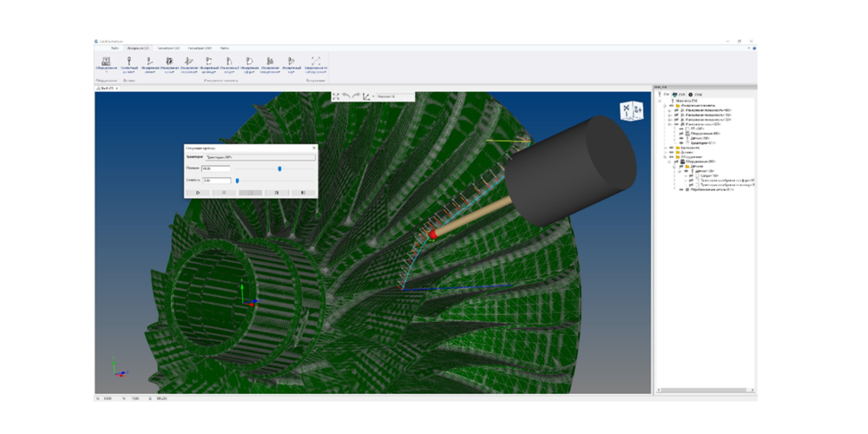This screenshot has width=868, height=434.
Task: Click the probe icon on Датчик<56> tree row
Action: (687, 138)
